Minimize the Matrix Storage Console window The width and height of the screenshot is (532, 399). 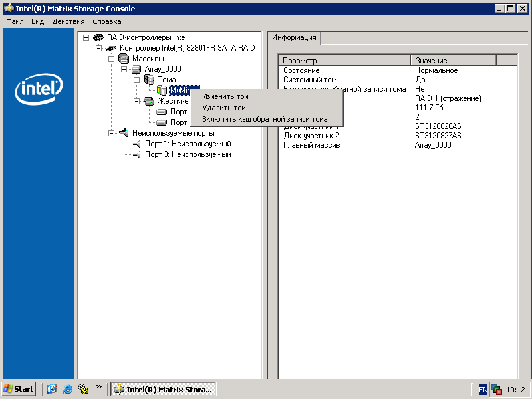click(x=499, y=9)
